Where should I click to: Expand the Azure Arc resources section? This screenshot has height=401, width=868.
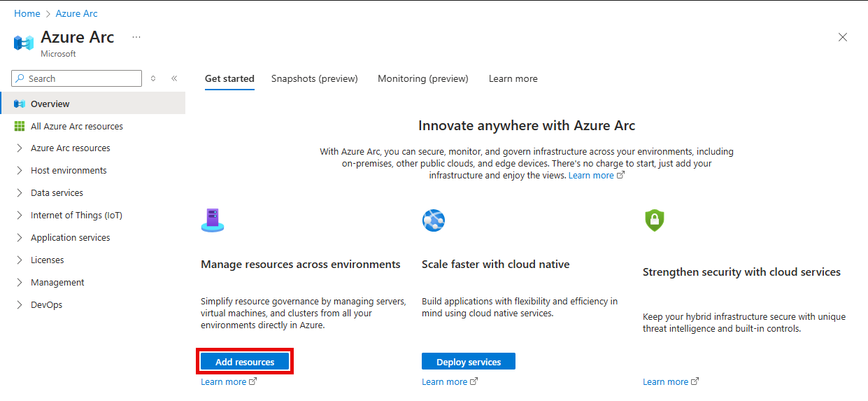(x=20, y=148)
